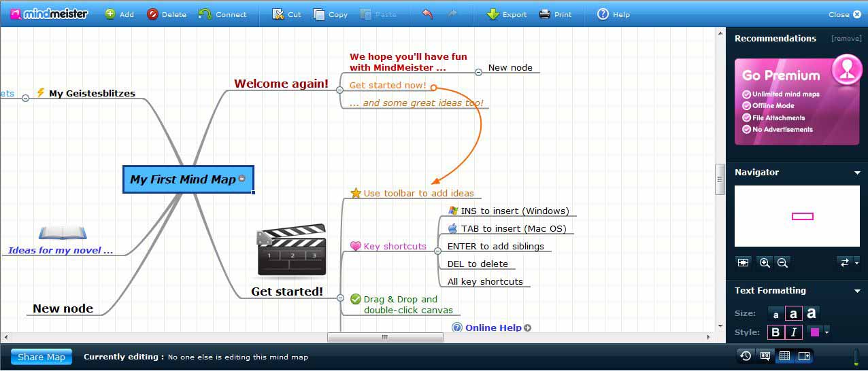Zoom in with the magnifier plus icon
Screen dimensions: 868x371
pos(765,262)
